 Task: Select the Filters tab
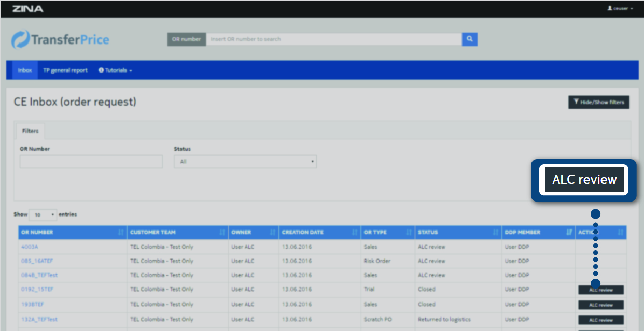click(x=31, y=132)
